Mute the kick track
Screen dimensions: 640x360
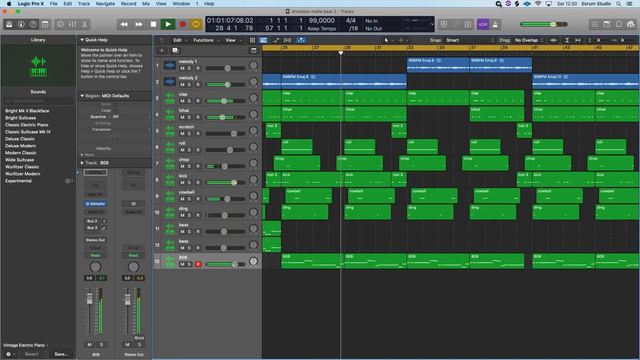(x=182, y=182)
